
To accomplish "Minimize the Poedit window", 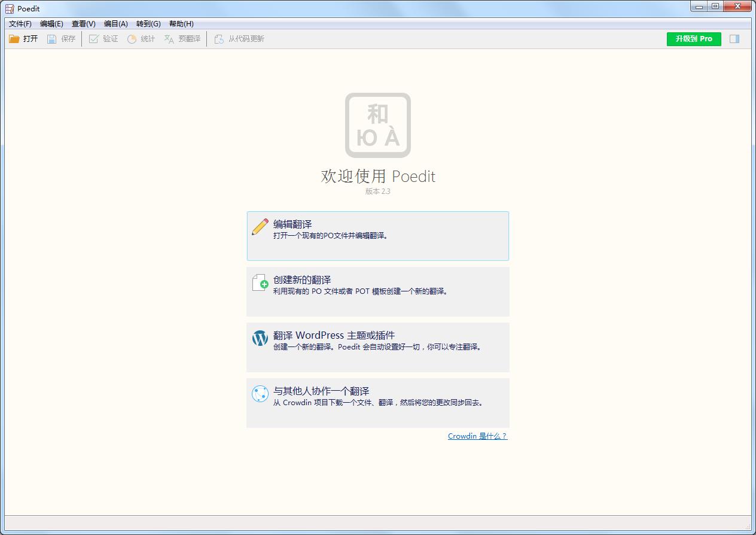I will (699, 7).
